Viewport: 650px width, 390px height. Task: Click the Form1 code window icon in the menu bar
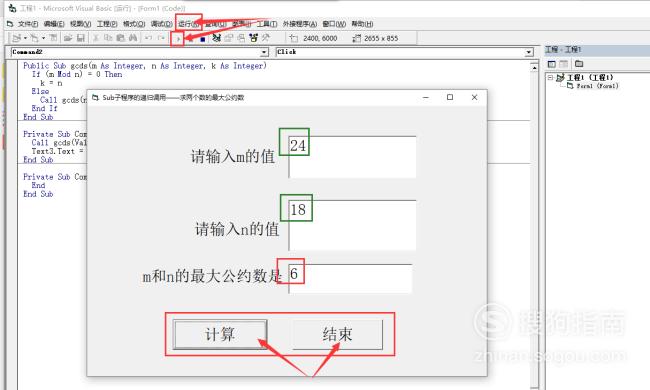pyautogui.click(x=10, y=24)
